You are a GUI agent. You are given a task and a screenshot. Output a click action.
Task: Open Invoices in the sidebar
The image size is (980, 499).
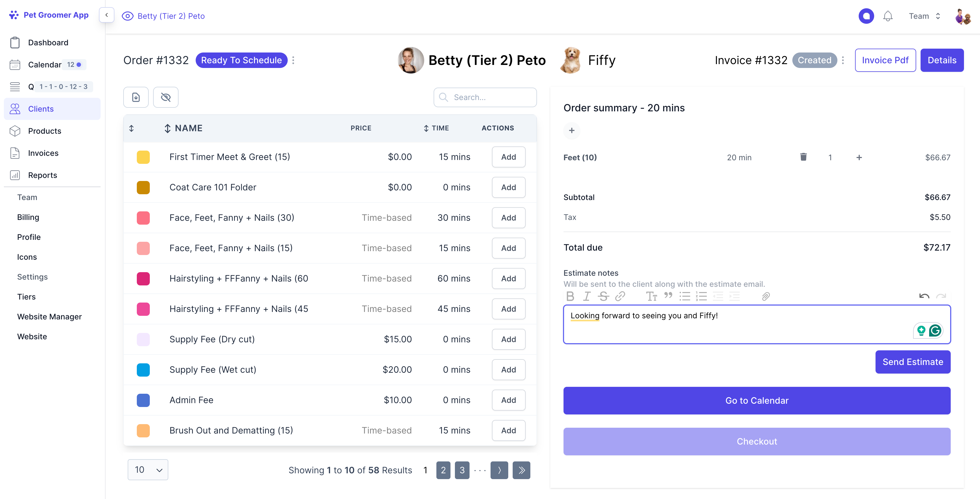(x=43, y=153)
